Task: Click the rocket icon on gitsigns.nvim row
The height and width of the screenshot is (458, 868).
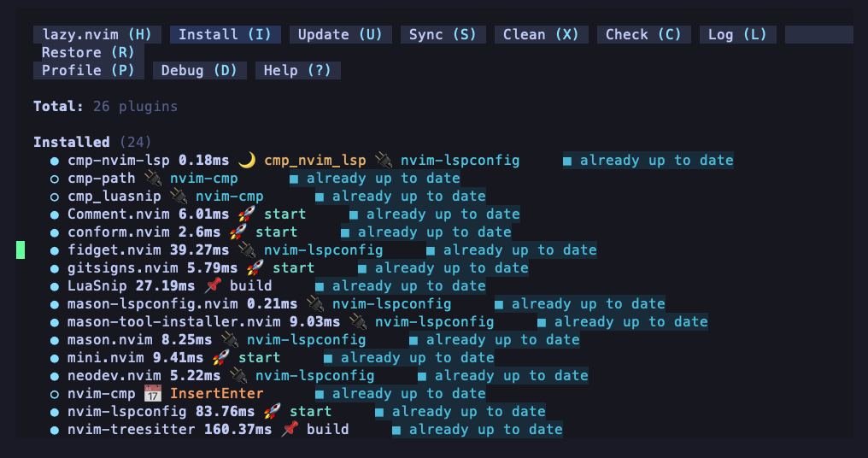Action: 255,267
